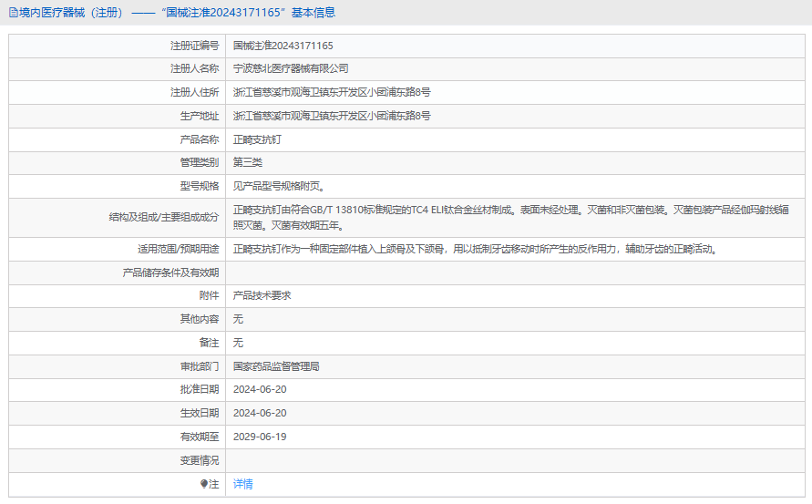
Task: Click the 结构及组成/主要组成成分 row label
Action: click(163, 217)
